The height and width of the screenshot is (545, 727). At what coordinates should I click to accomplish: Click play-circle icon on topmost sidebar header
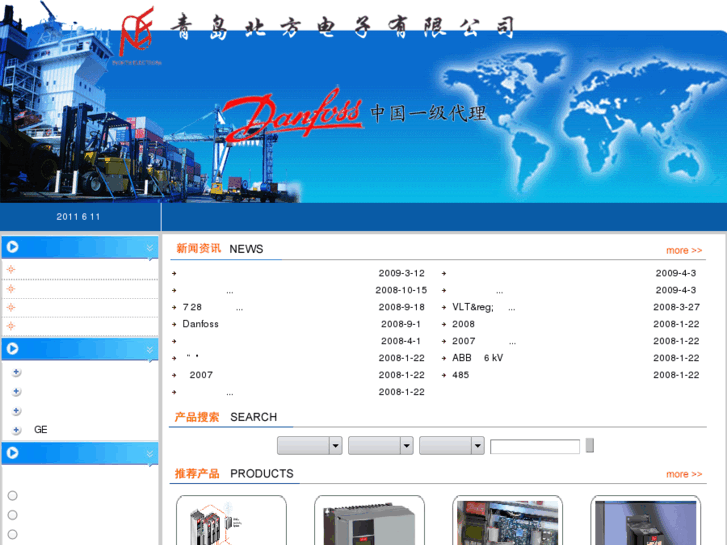pos(13,247)
